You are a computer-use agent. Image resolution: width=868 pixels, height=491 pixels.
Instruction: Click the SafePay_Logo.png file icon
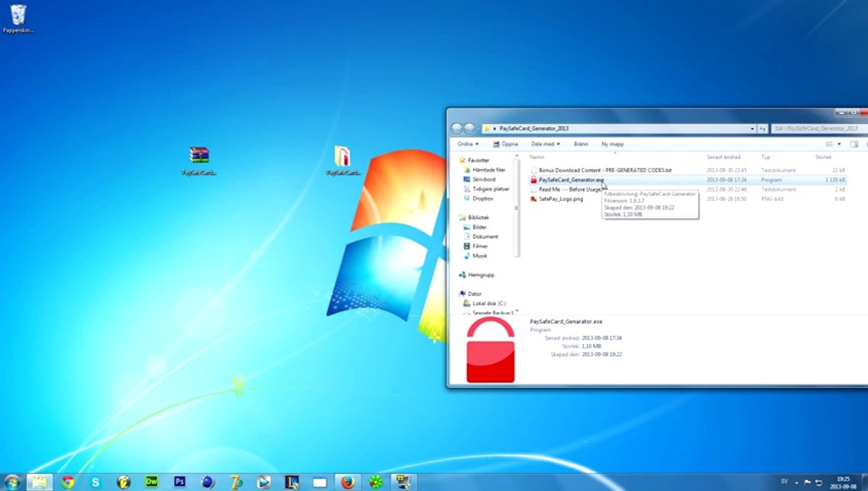tap(534, 199)
